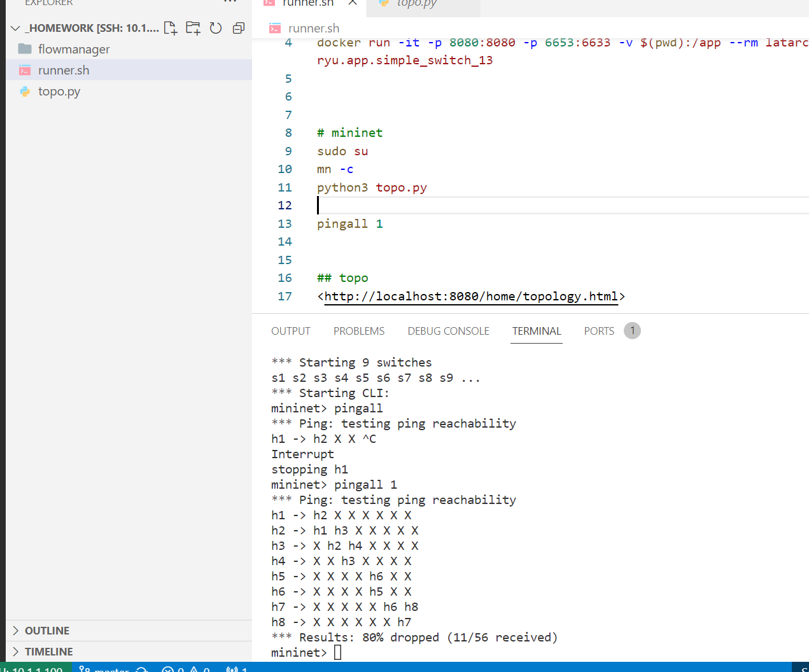Click the 'stopping h1' terminal line
Screen dimensions: 809x672
click(x=309, y=469)
